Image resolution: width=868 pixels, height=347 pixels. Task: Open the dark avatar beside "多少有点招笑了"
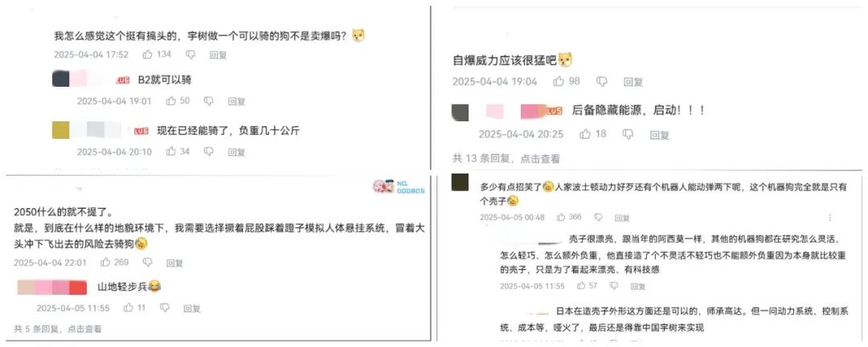pyautogui.click(x=461, y=182)
